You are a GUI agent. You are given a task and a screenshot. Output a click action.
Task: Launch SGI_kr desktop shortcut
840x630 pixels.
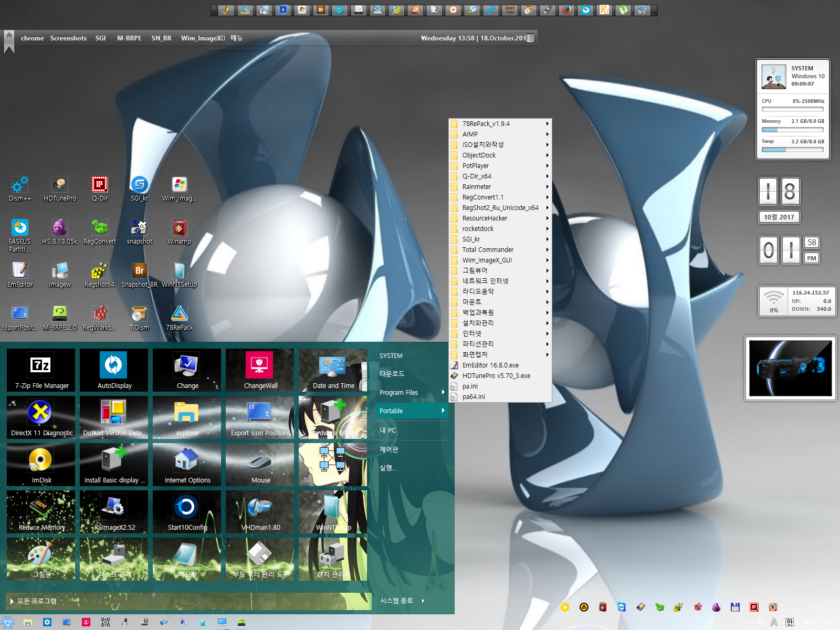[139, 189]
